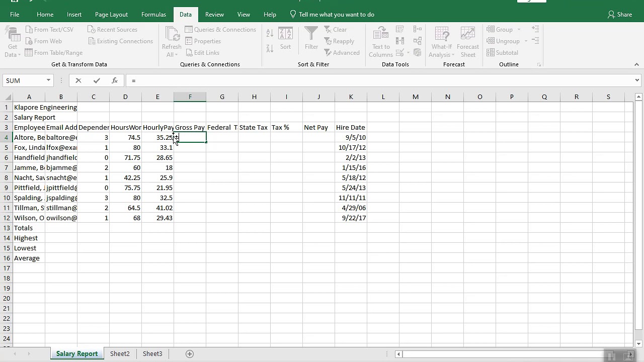This screenshot has height=362, width=644.
Task: Switch to the Insert tab
Action: 74,15
